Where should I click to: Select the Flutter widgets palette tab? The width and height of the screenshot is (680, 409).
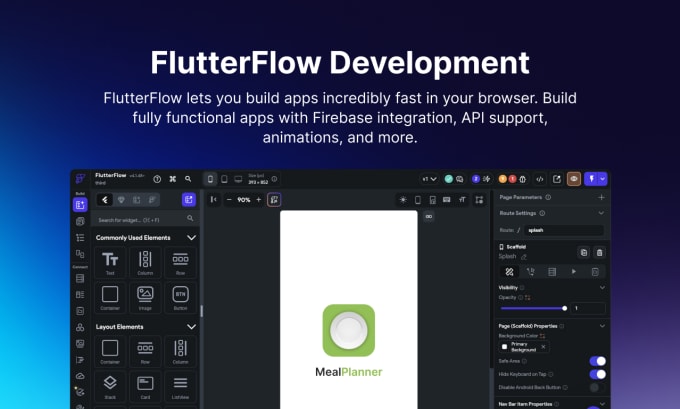point(105,200)
